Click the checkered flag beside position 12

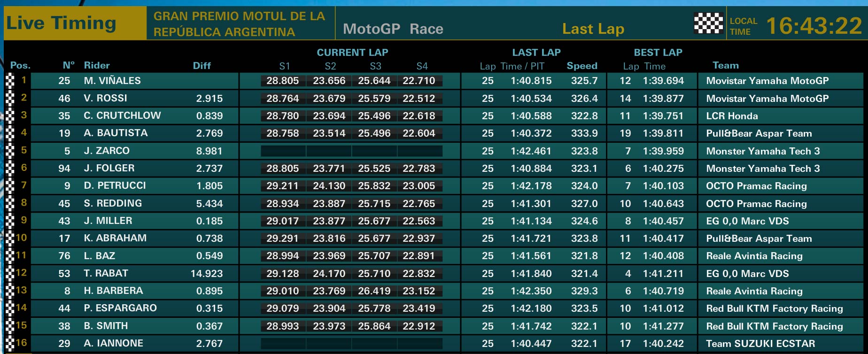tap(10, 273)
